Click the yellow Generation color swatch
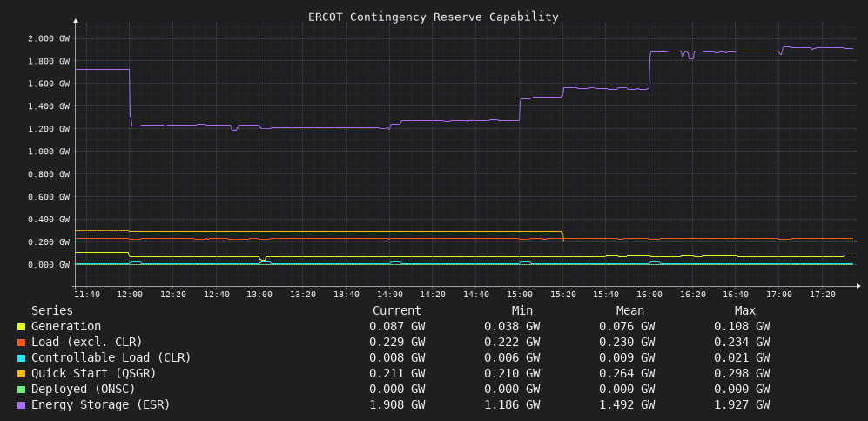Viewport: 868px width, 421px height. 21,327
